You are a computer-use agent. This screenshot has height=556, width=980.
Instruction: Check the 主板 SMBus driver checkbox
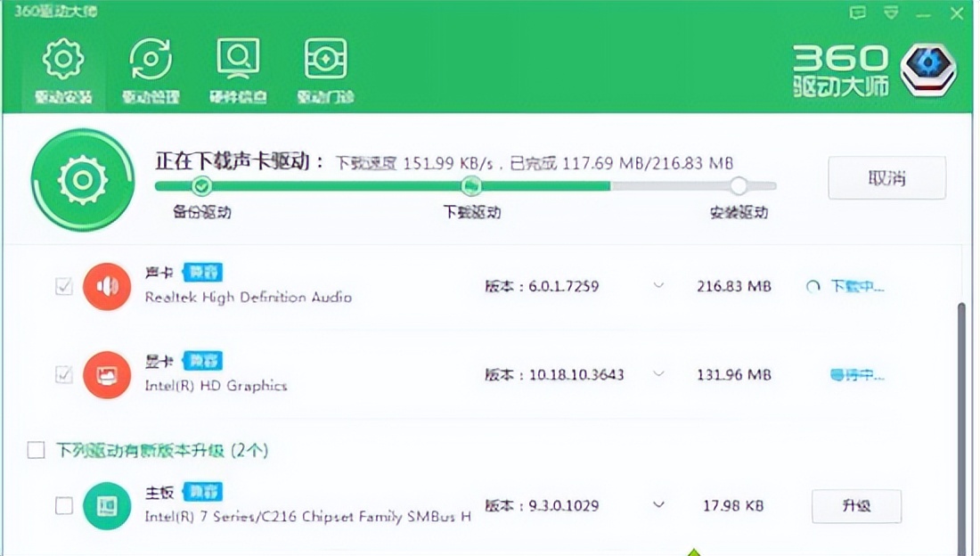pos(64,505)
